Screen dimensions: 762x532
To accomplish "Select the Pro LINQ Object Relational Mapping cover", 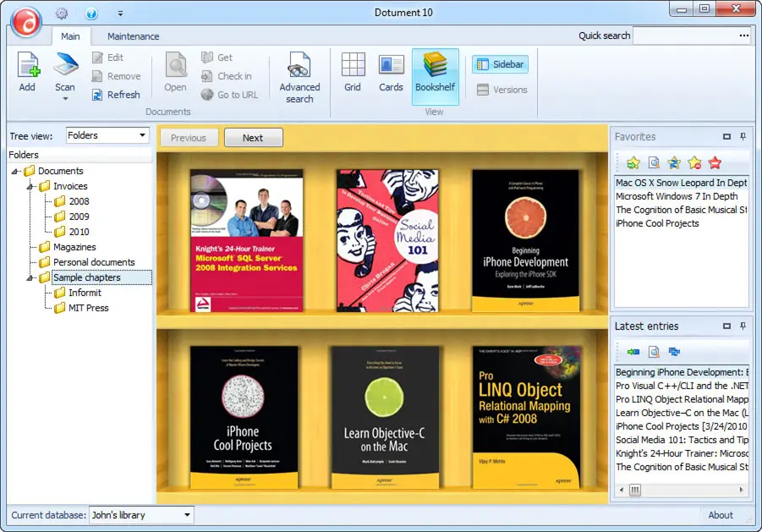I will click(x=527, y=417).
